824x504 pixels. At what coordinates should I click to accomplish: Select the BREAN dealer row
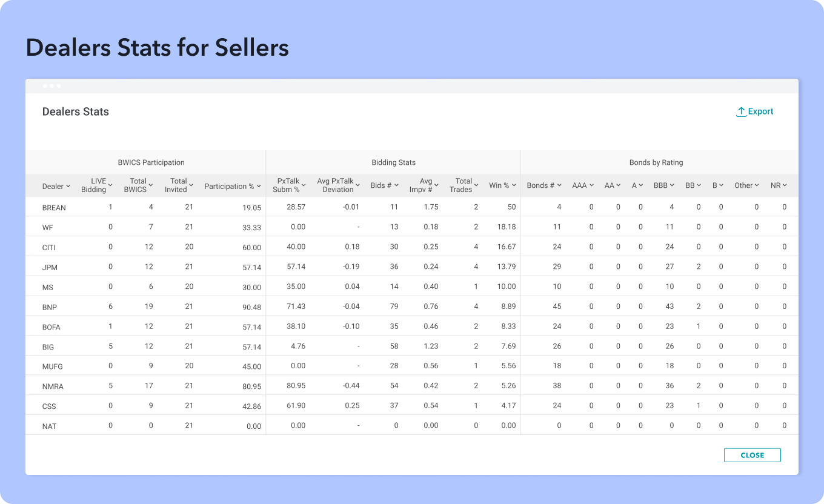coord(54,207)
